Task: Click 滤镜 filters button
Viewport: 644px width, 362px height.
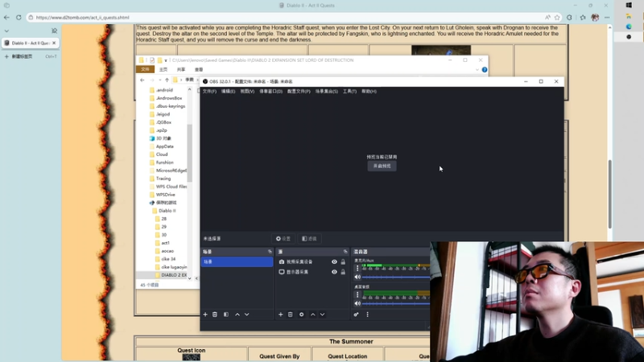Action: pyautogui.click(x=309, y=238)
